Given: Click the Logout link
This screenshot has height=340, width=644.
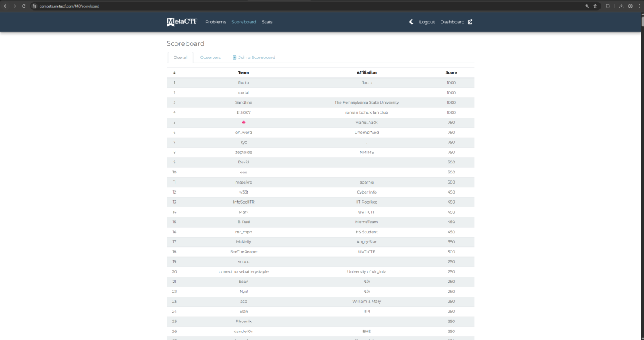Looking at the screenshot, I should (x=427, y=22).
